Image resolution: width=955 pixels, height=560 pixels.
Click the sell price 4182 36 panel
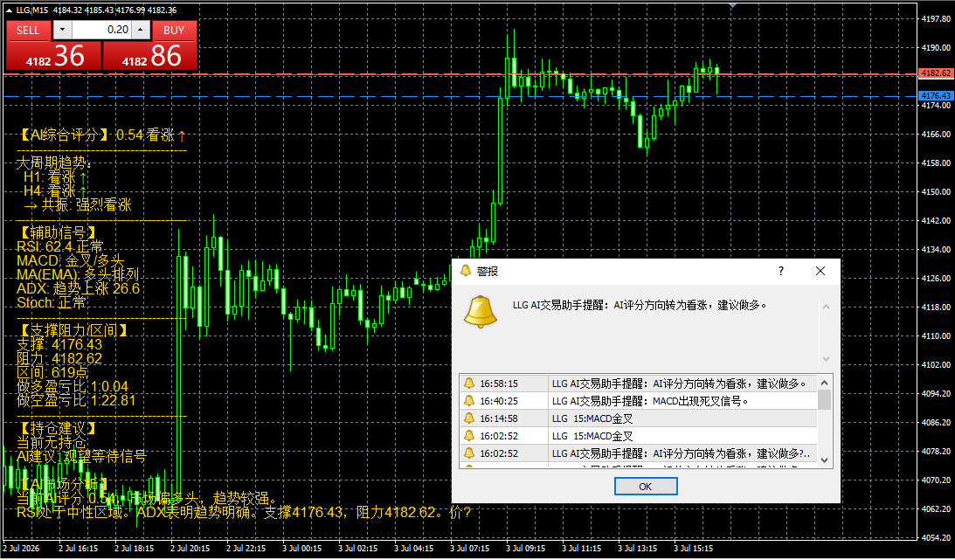(53, 56)
